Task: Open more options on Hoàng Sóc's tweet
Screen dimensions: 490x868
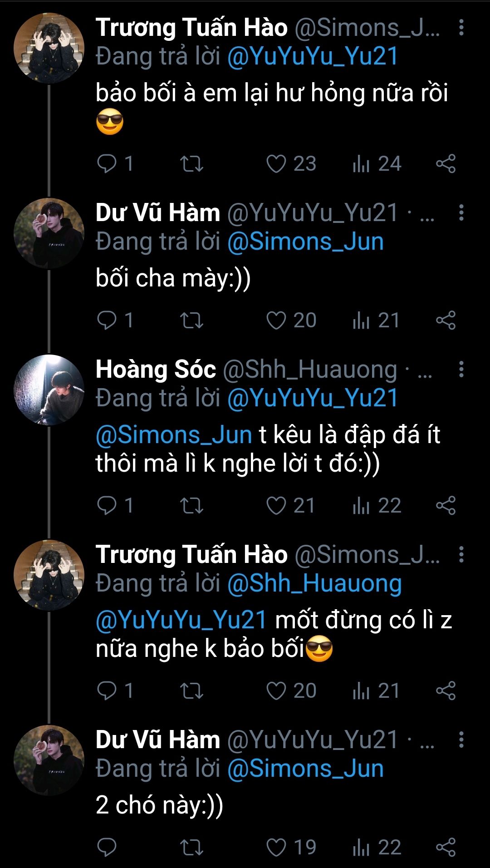Action: [461, 370]
